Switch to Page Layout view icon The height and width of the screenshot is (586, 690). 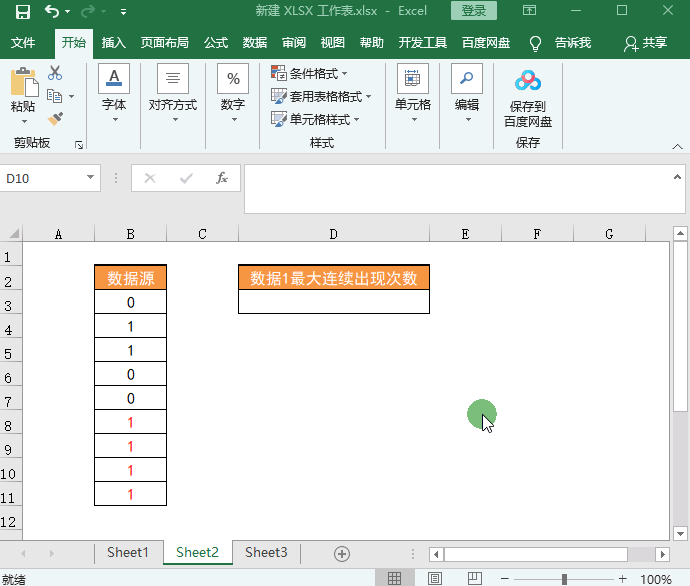click(x=435, y=579)
